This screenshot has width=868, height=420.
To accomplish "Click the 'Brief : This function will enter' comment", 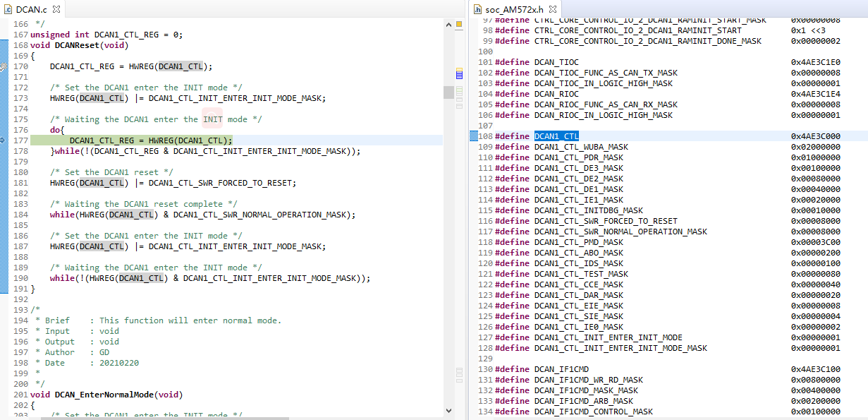I will click(158, 320).
